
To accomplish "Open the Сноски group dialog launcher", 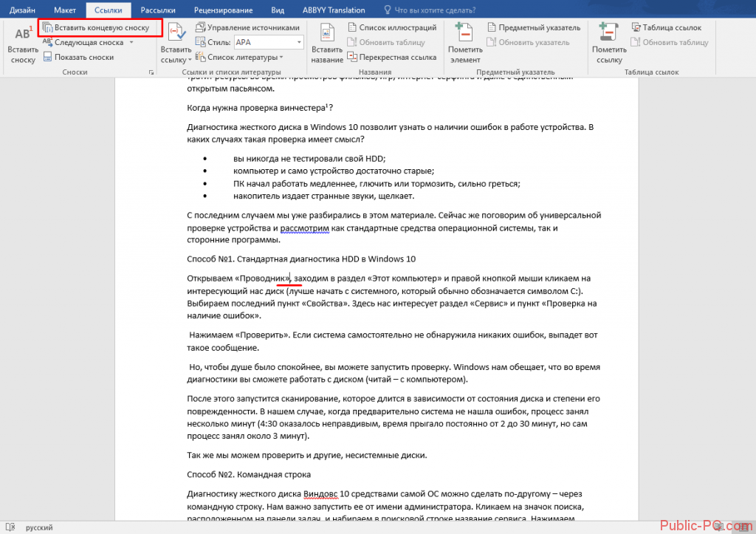I will click(151, 72).
